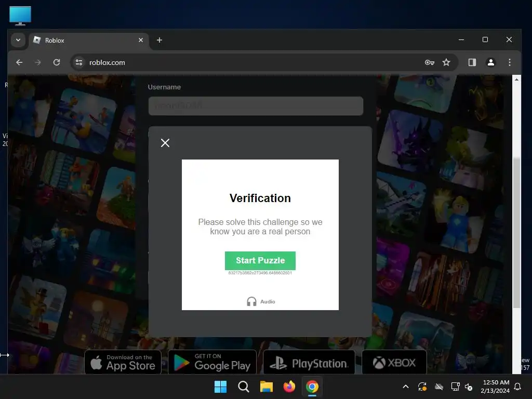Click the muted volume tray icon
532x399 pixels.
tap(469, 387)
